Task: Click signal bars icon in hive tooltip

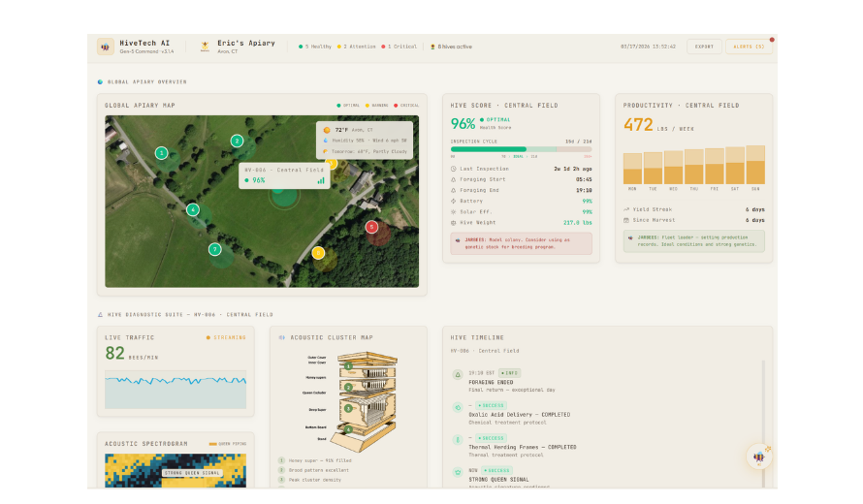Action: click(x=321, y=180)
